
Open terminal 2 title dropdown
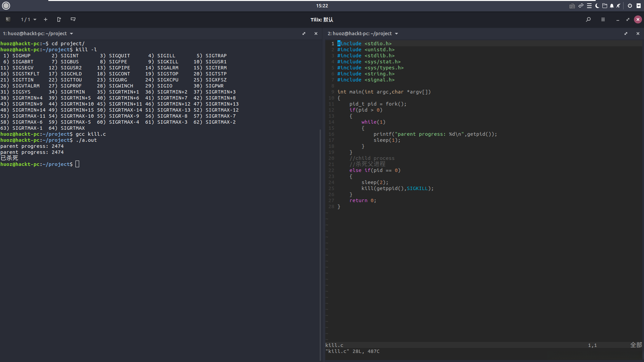396,34
